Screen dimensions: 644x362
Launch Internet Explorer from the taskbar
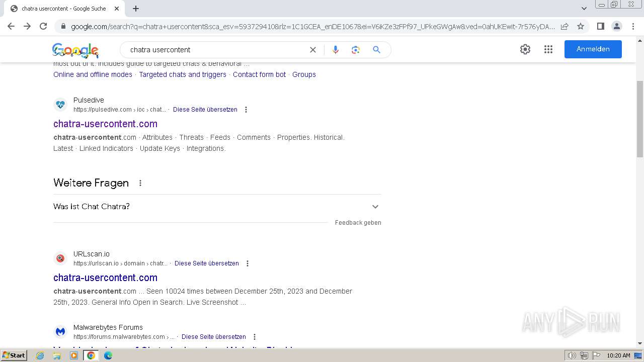tap(40, 355)
